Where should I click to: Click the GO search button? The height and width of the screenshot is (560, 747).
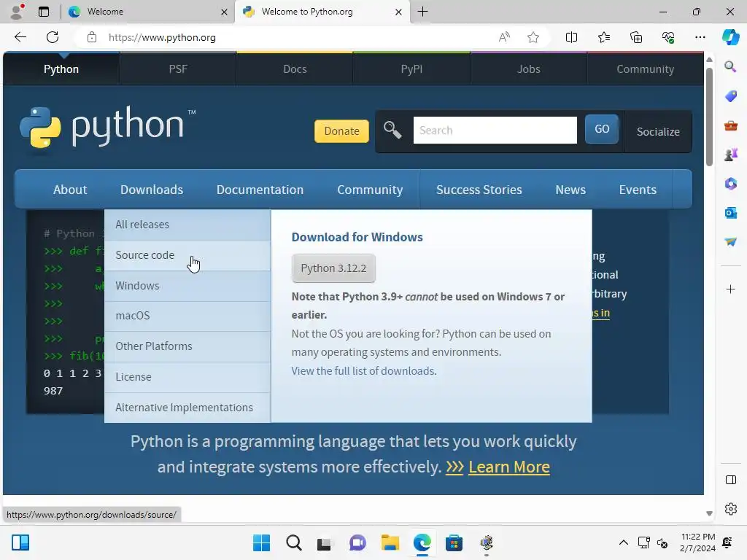click(x=602, y=129)
